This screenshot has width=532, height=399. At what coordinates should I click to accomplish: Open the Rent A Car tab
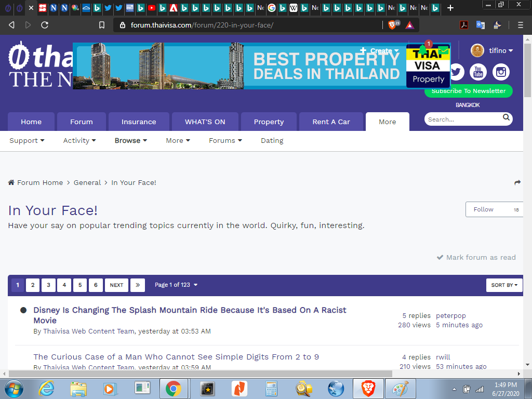[x=331, y=122]
